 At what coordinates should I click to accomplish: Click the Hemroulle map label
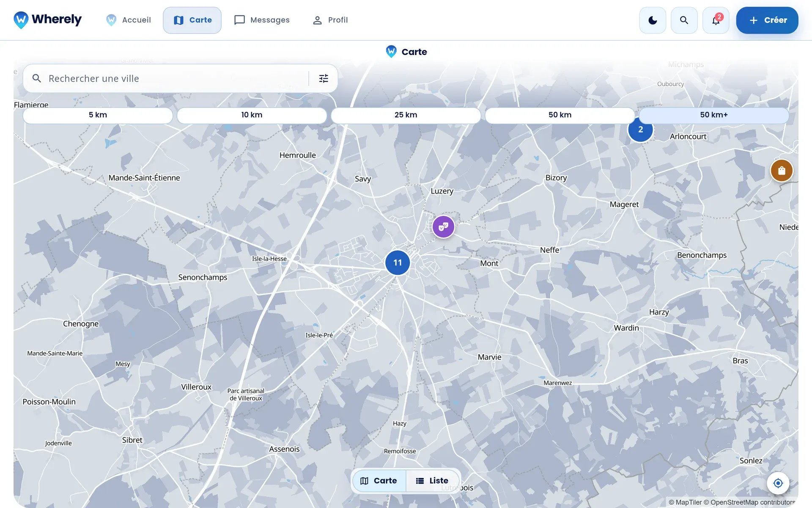[x=298, y=155]
